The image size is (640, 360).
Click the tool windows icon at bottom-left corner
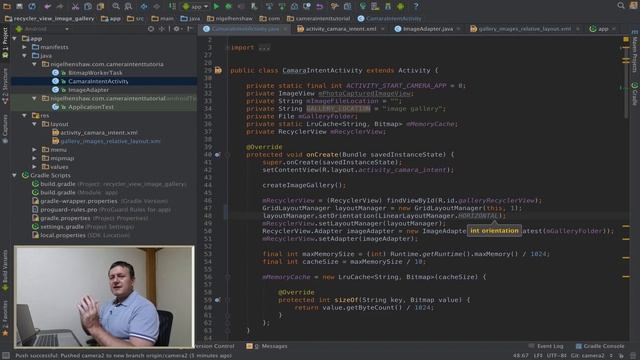click(x=6, y=356)
